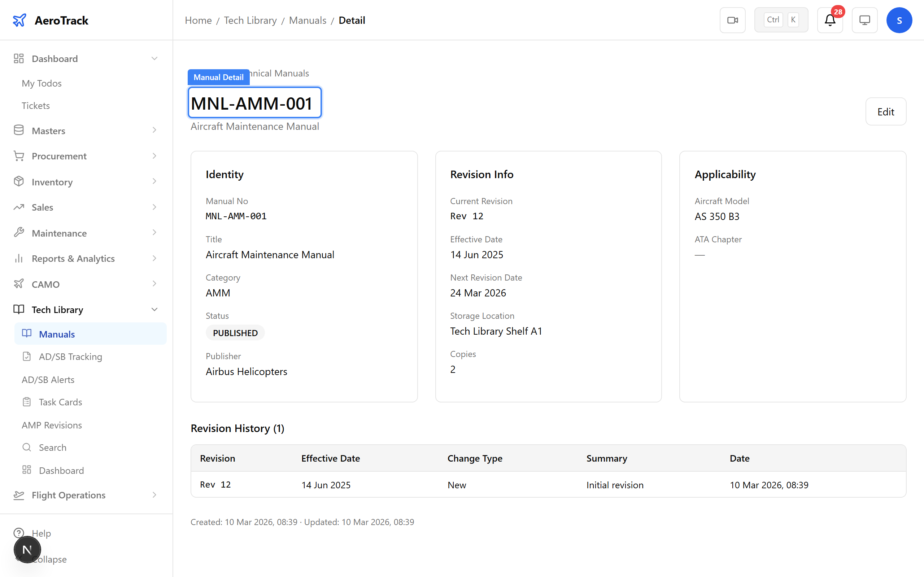
Task: Click the round N badge icon
Action: pos(27,550)
